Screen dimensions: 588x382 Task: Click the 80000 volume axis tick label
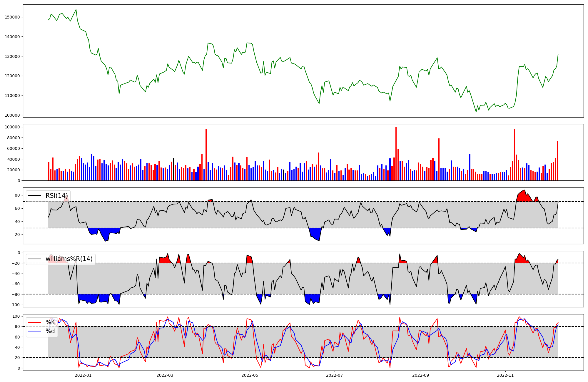[13, 138]
